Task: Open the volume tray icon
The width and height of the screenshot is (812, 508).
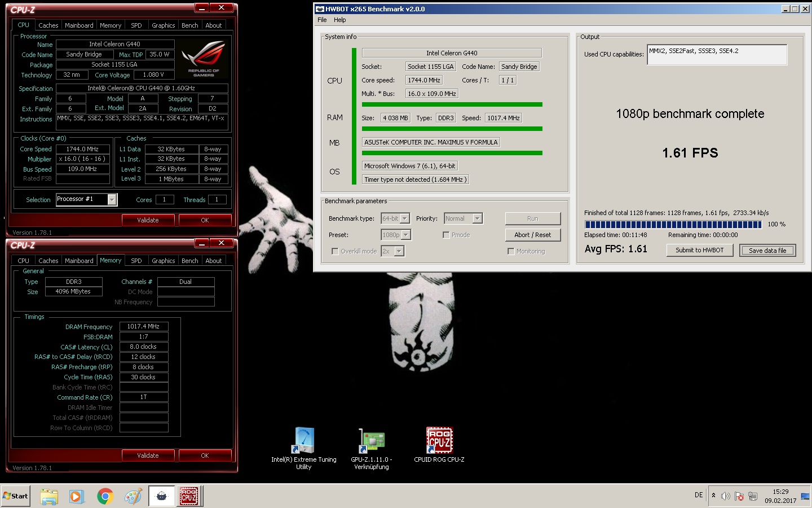Action: (x=726, y=496)
